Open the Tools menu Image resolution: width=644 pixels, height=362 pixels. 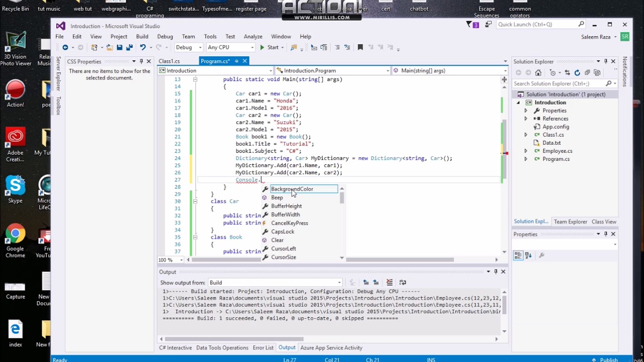coord(210,37)
